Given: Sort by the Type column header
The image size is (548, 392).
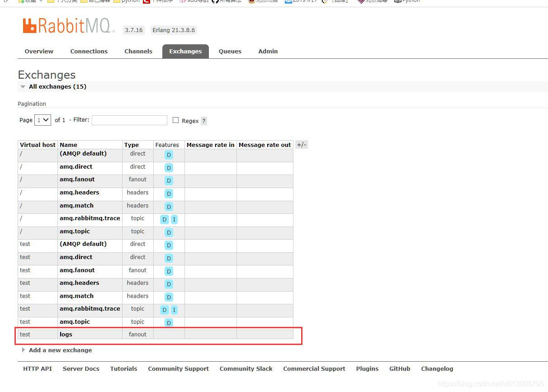Looking at the screenshot, I should pyautogui.click(x=132, y=145).
